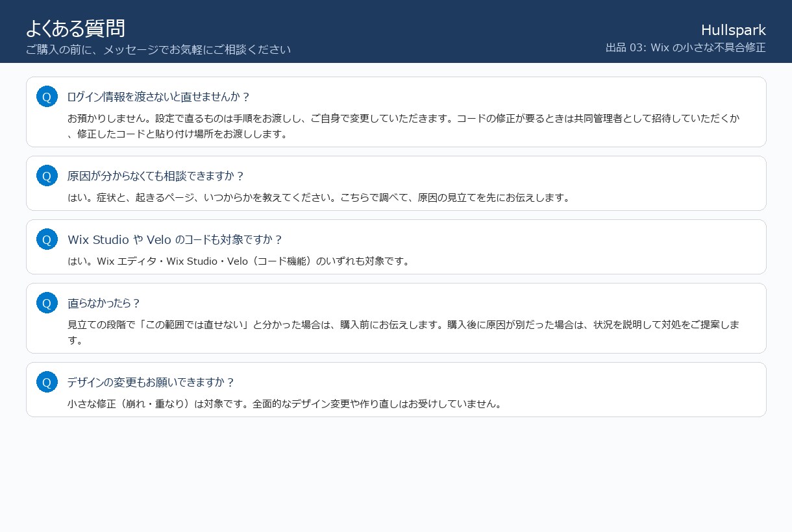
Task: Select question ログイン情報を渡さないと直せませんか？
Action: pyautogui.click(x=159, y=97)
